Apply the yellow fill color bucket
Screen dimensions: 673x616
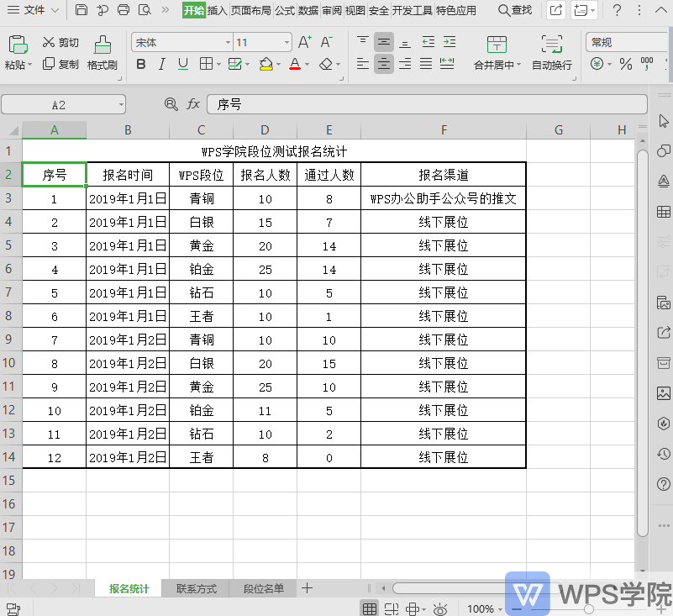pos(266,65)
